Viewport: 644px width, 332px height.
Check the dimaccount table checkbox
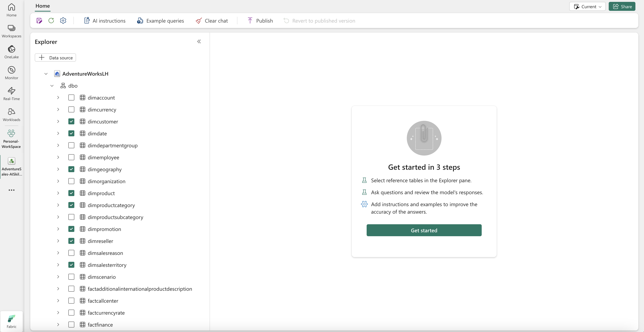(71, 97)
